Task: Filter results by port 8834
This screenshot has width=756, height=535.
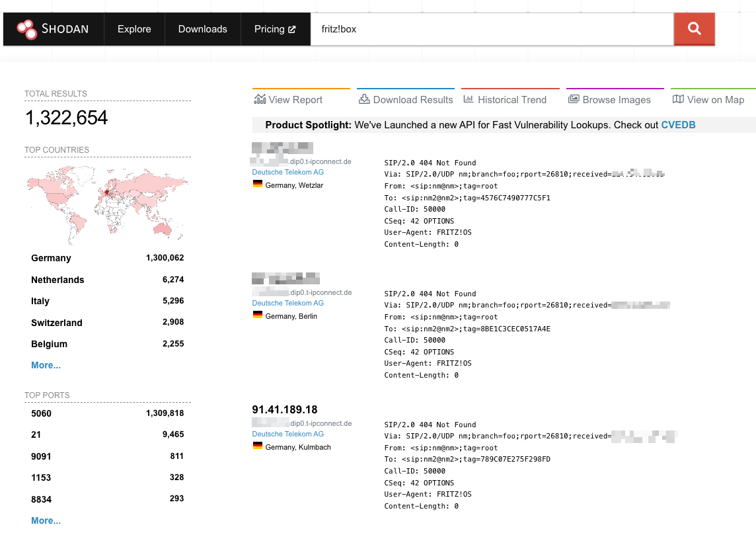Action: click(41, 499)
